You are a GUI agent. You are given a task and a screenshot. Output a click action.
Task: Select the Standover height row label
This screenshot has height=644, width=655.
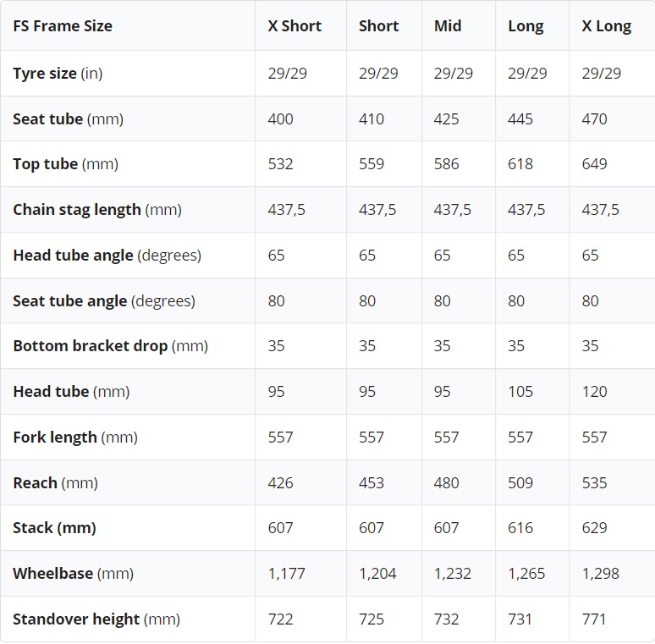[x=96, y=619]
